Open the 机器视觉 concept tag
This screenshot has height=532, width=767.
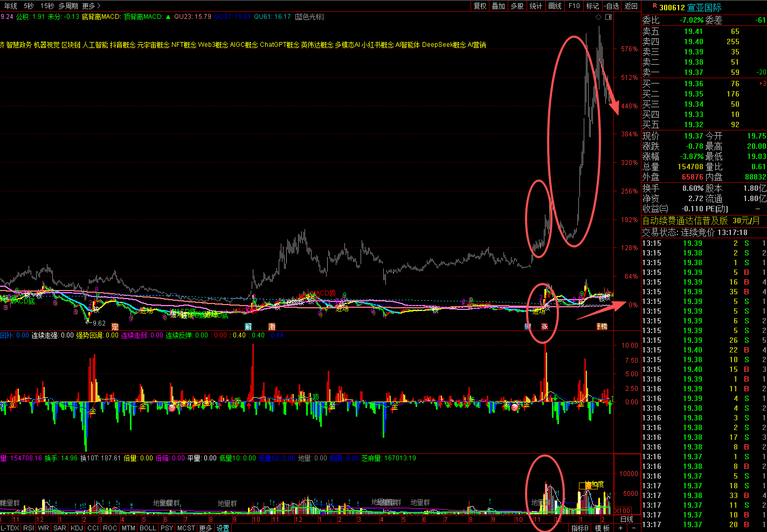click(47, 45)
